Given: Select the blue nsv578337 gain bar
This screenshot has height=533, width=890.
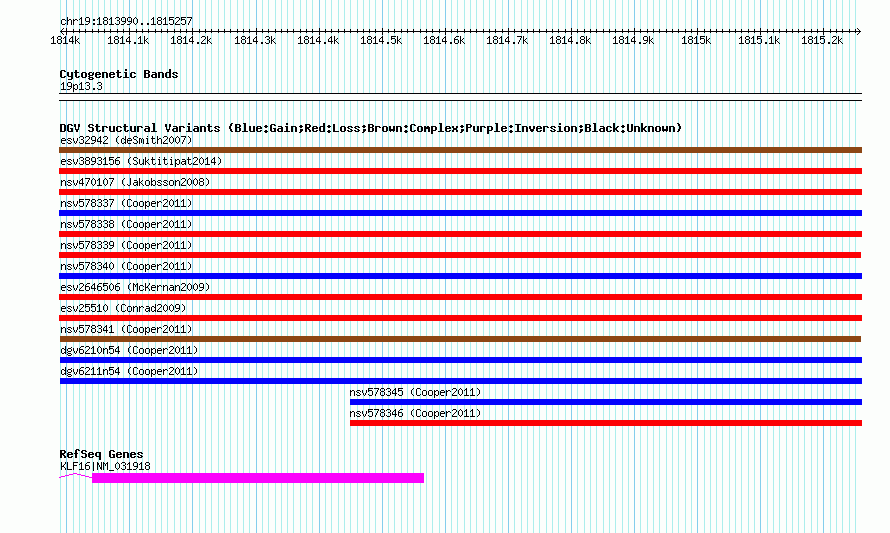Looking at the screenshot, I should coord(460,213).
